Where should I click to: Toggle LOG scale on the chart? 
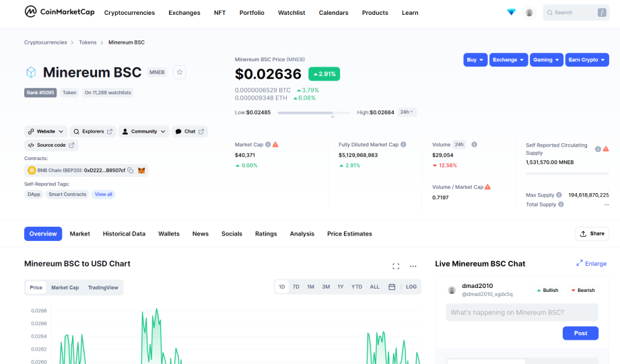coord(411,287)
